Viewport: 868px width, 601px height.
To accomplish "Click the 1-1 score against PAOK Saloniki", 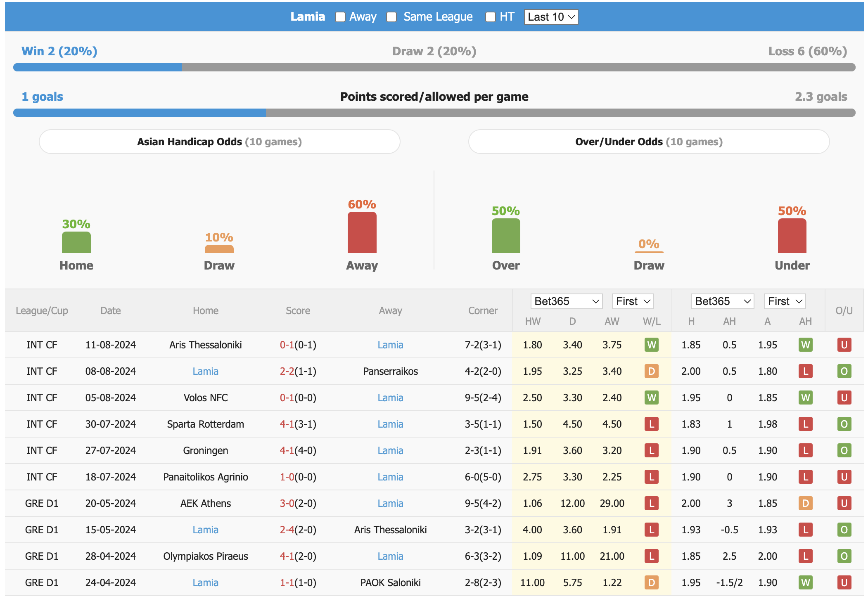I will [287, 582].
